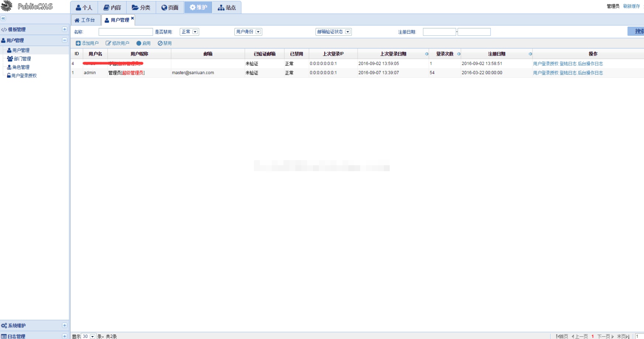Go to last page with 末页
This screenshot has height=339, width=644.
(x=623, y=336)
